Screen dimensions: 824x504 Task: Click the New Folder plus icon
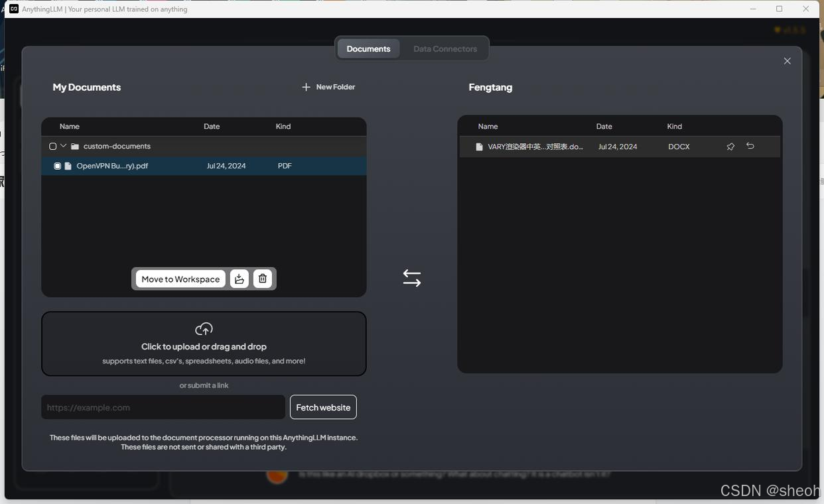point(306,87)
